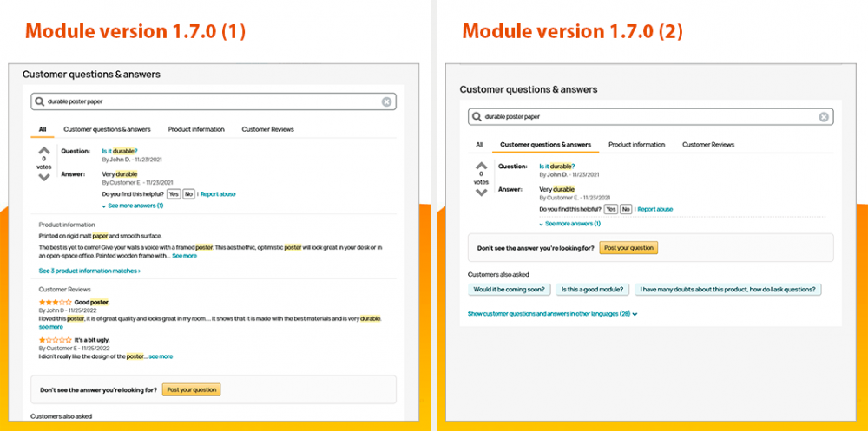
Task: Upvote the question in the version (1) panel
Action: [43, 151]
